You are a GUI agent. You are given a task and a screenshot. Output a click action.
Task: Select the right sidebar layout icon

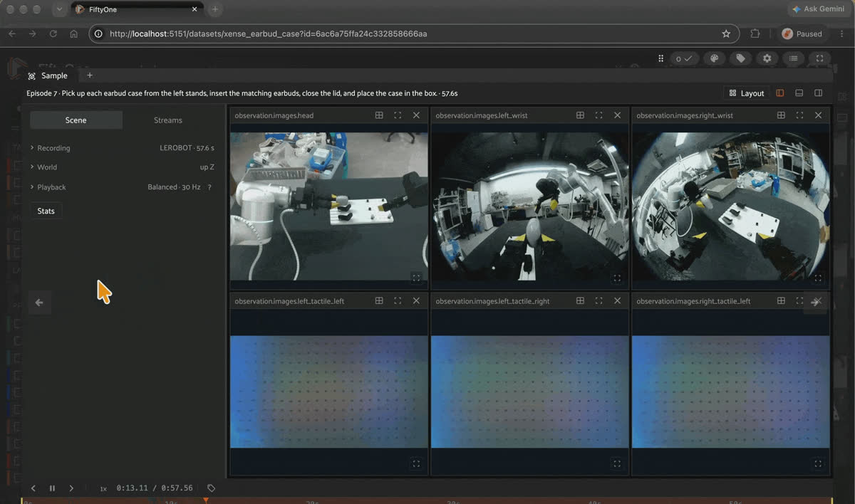(818, 93)
